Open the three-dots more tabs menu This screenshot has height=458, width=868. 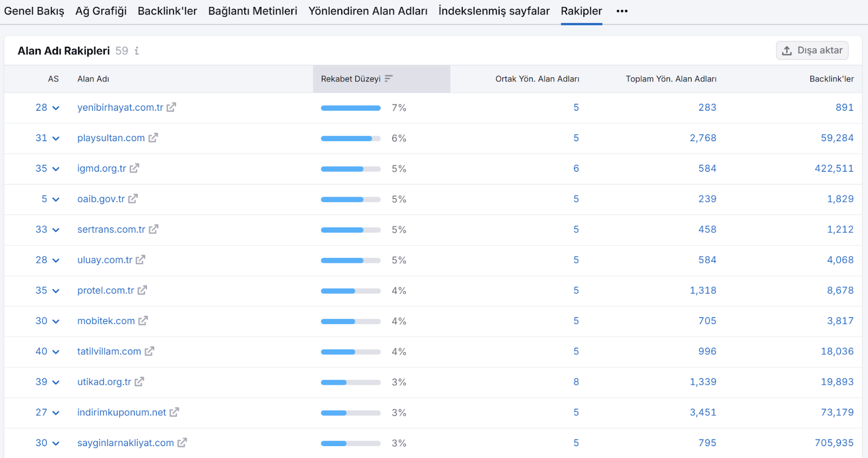point(622,11)
